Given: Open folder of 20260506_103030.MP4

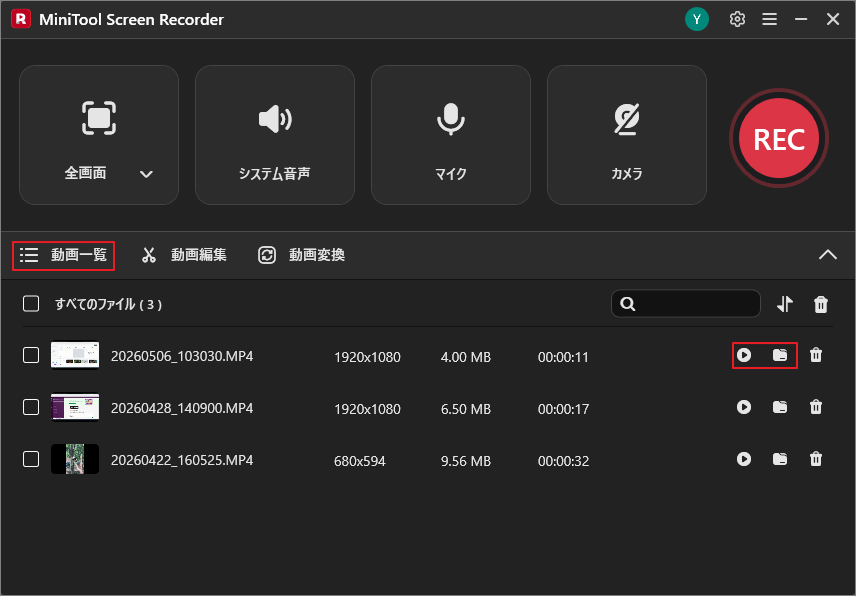Looking at the screenshot, I should (780, 355).
